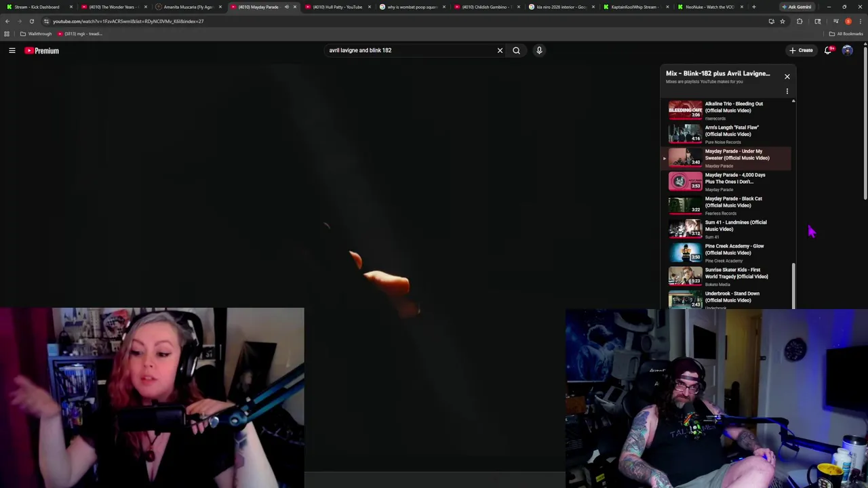Open the Extensions puzzle icon
868x488 pixels.
(x=800, y=21)
